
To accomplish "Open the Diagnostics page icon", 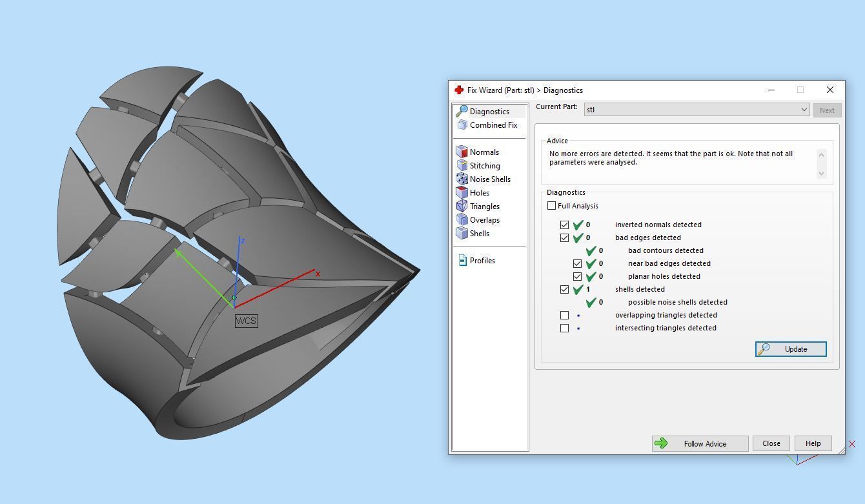I will coord(462,111).
